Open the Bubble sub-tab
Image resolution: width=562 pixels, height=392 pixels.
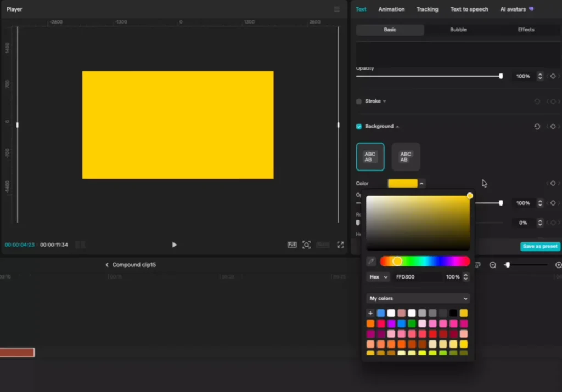tap(458, 30)
